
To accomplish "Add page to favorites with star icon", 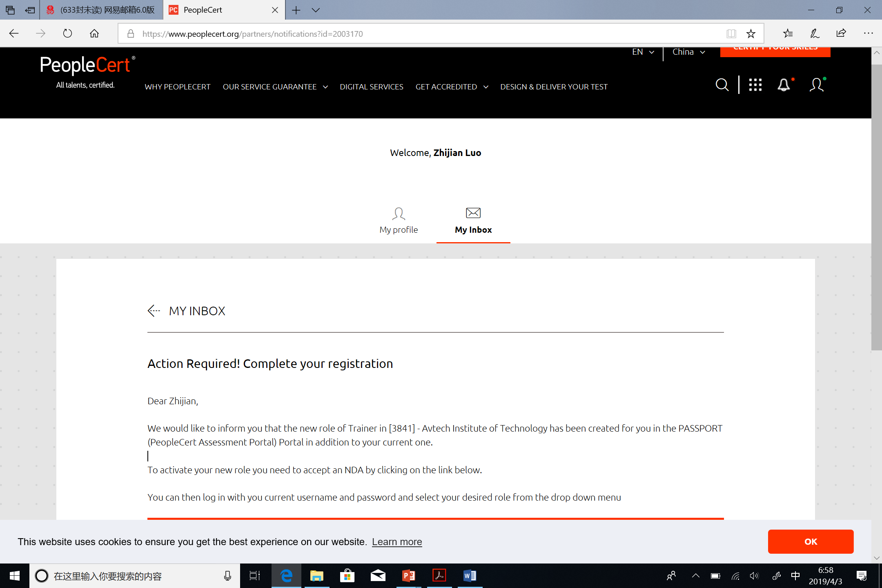I will click(x=751, y=33).
